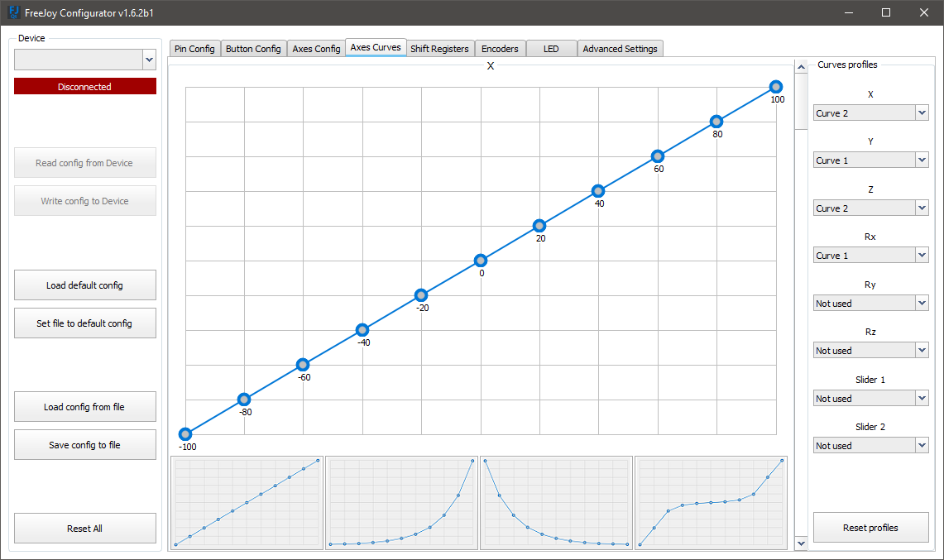Click the Reset All button
The image size is (944, 560).
(85, 528)
